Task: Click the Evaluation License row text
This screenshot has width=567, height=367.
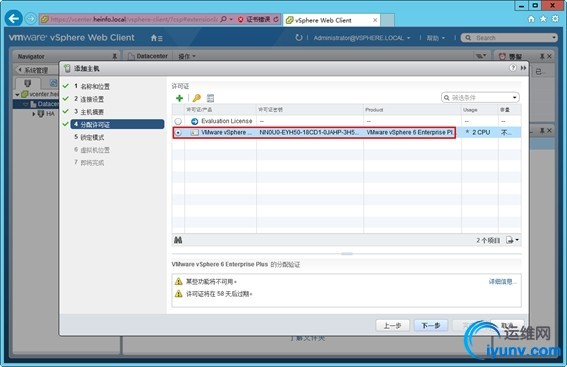Action: coord(226,121)
